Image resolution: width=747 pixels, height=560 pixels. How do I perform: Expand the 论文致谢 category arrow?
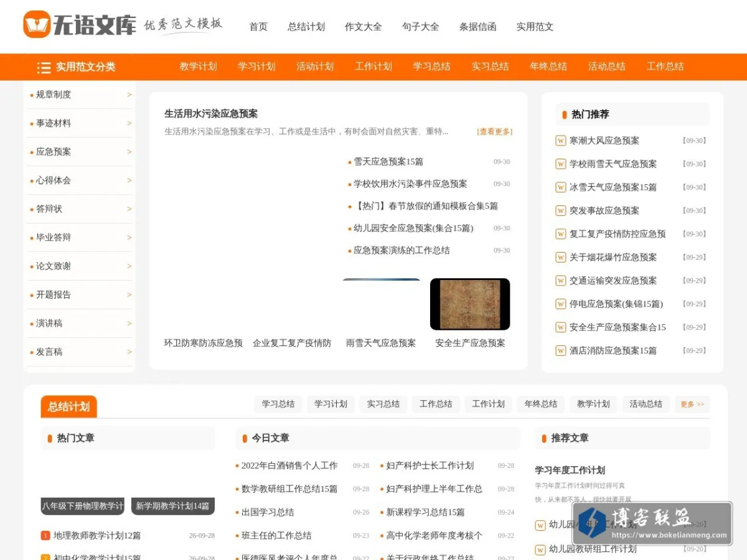129,266
